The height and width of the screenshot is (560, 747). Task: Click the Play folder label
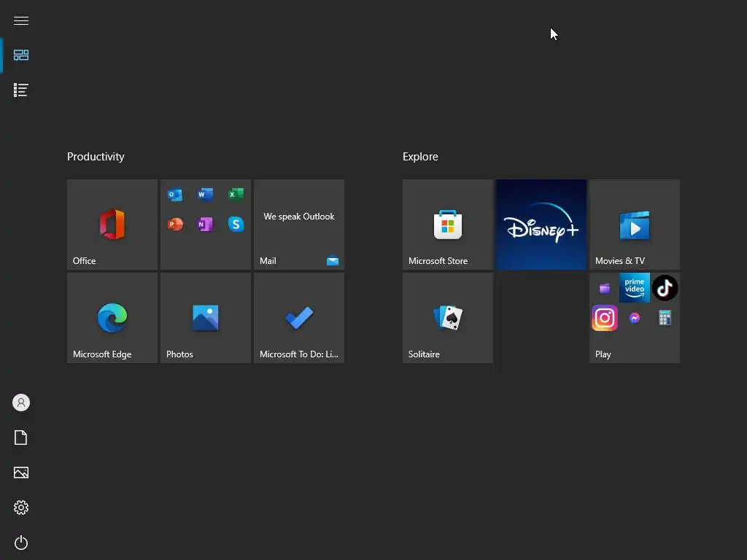coord(603,354)
